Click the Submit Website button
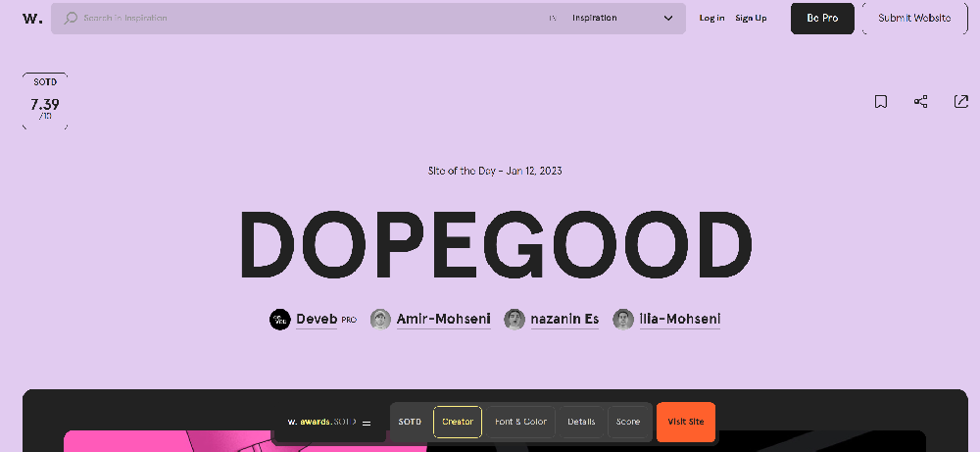This screenshot has height=452, width=980. [914, 18]
